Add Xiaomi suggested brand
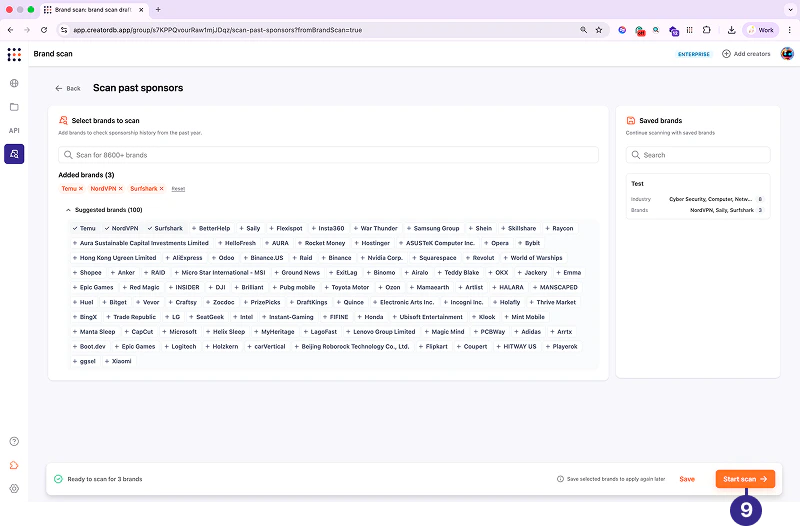Image resolution: width=800 pixels, height=526 pixels. click(x=118, y=361)
